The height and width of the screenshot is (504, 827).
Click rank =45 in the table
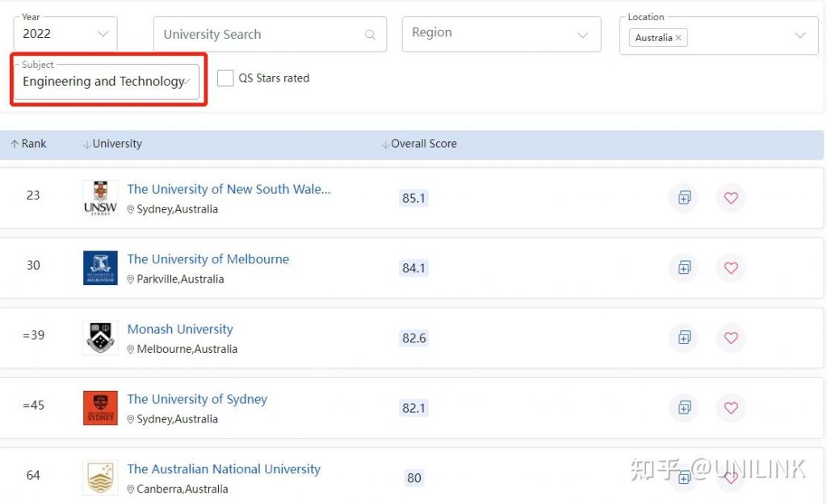click(33, 405)
